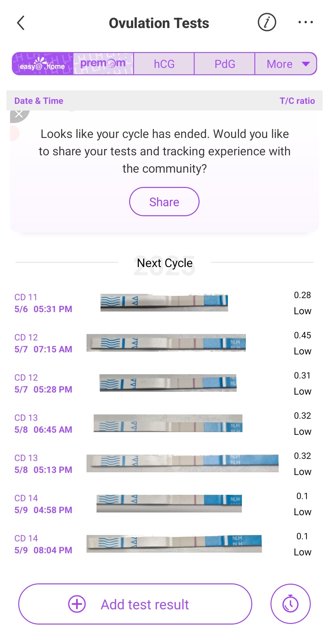Dismiss the share prompt with X
The image size is (329, 644).
(19, 114)
